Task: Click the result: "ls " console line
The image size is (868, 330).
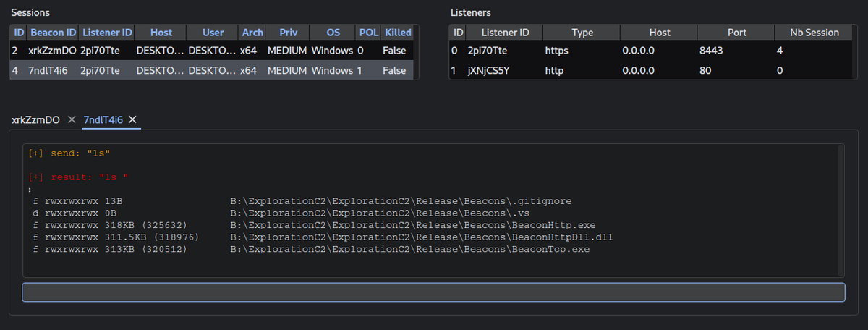Action: pyautogui.click(x=78, y=177)
